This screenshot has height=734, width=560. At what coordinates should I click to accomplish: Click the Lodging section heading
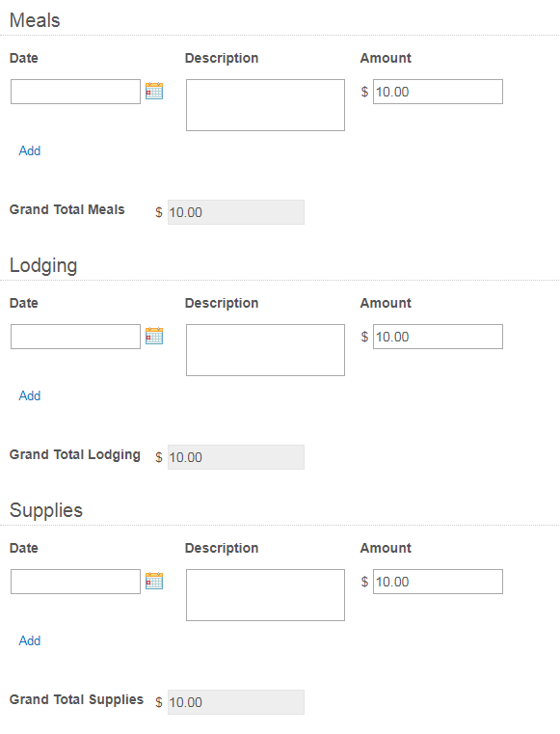(x=43, y=265)
